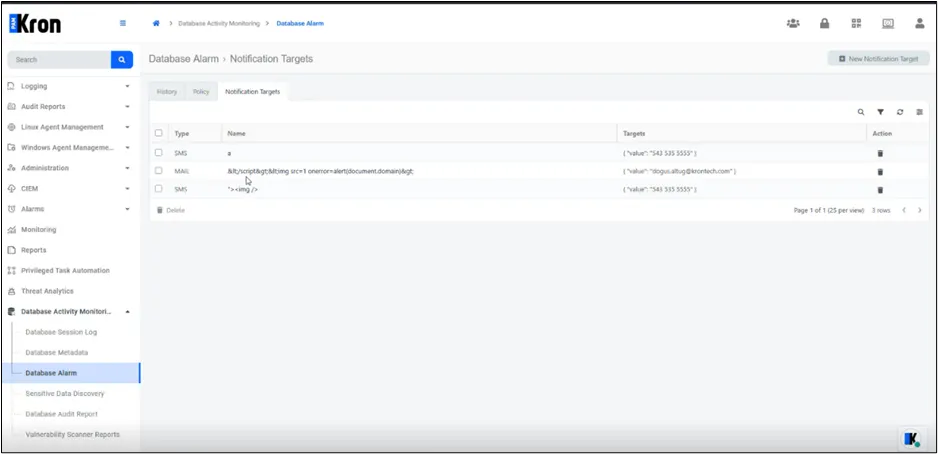Switch to the History tab

pos(167,92)
